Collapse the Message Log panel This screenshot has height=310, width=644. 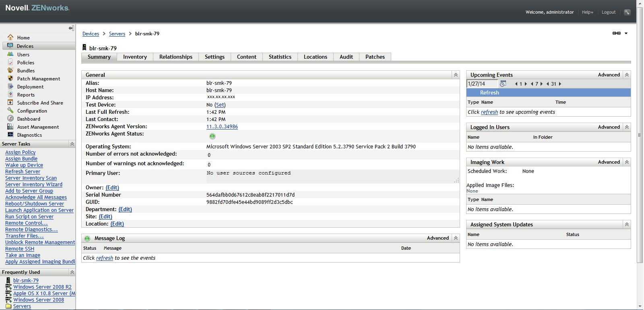[x=456, y=238]
